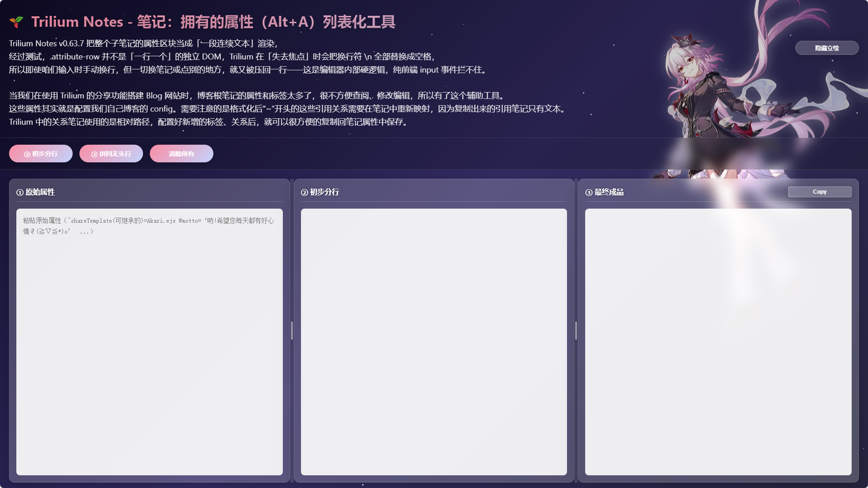Grab the divider between 原始属性 and 初步分行 panels

tap(291, 331)
